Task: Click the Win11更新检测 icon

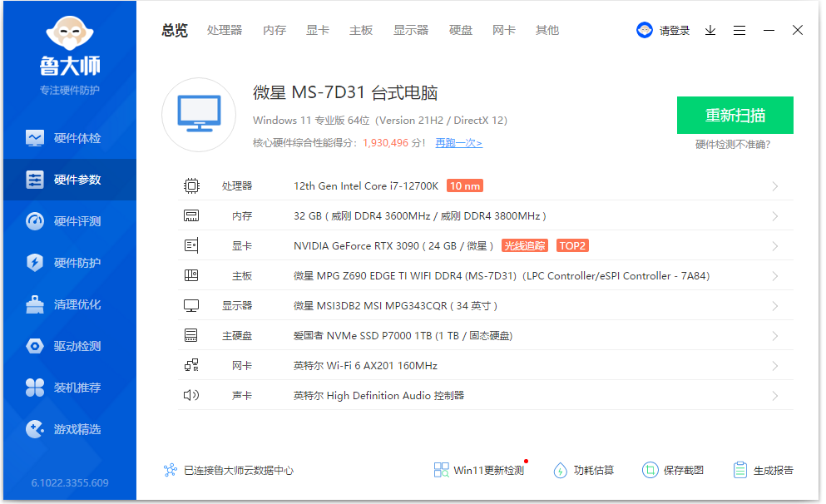Action: tap(442, 470)
